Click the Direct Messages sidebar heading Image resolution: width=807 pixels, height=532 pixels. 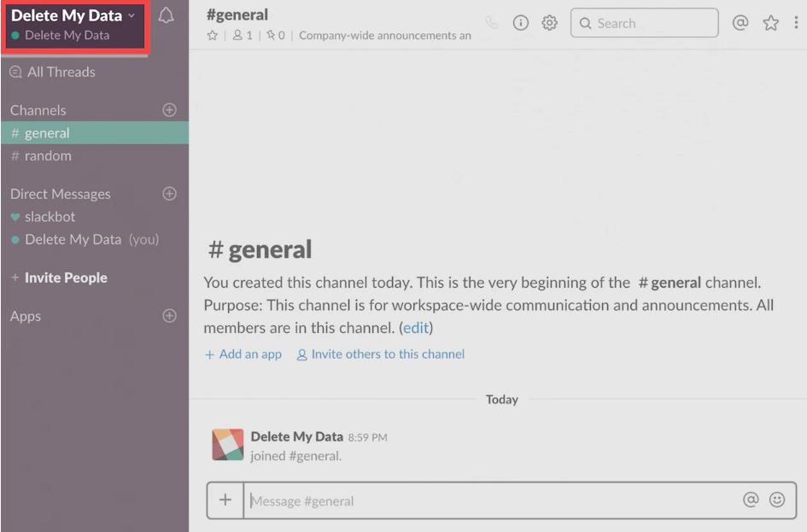click(x=61, y=194)
